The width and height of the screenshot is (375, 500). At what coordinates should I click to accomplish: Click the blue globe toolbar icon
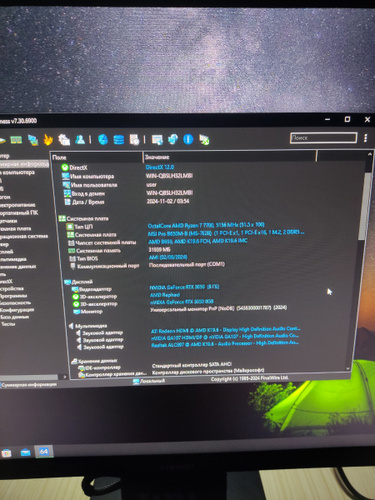tap(103, 139)
